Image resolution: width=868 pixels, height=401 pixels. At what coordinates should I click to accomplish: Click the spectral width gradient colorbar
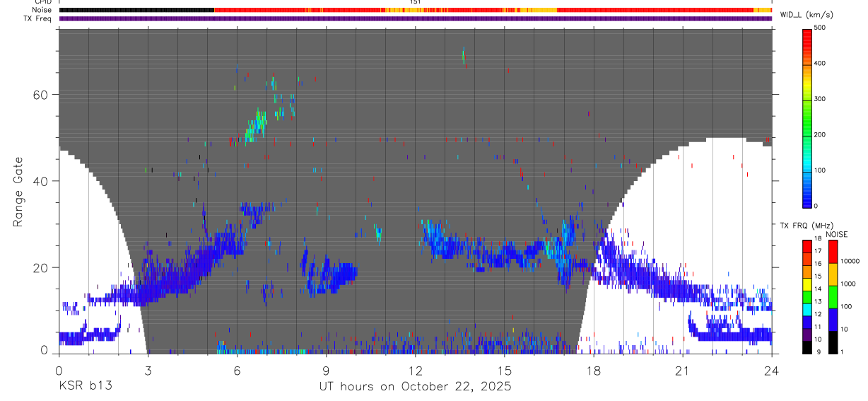click(807, 118)
